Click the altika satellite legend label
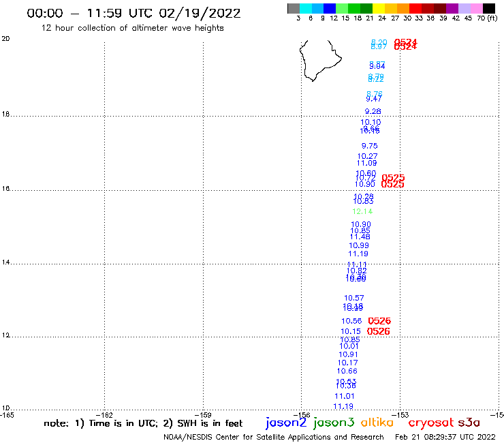This screenshot has width=504, height=443. coord(377,423)
